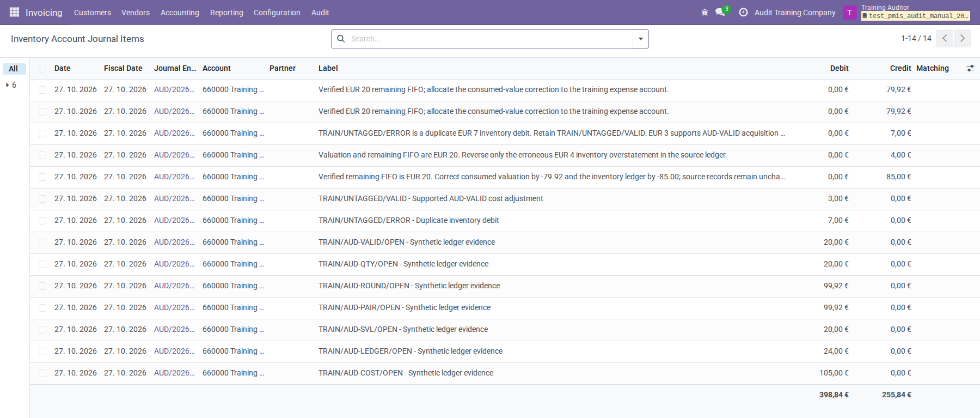The height and width of the screenshot is (418, 980).
Task: Open the optional columns adjust icon
Action: click(x=970, y=68)
